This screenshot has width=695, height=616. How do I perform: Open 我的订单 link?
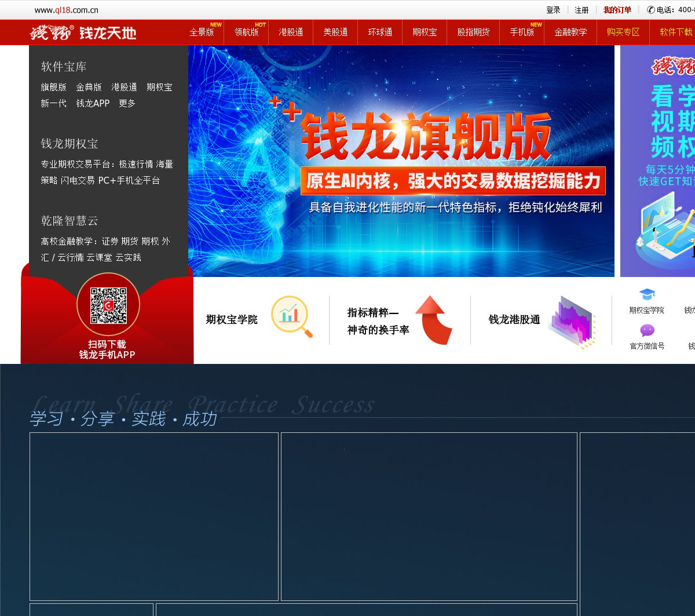(x=617, y=10)
